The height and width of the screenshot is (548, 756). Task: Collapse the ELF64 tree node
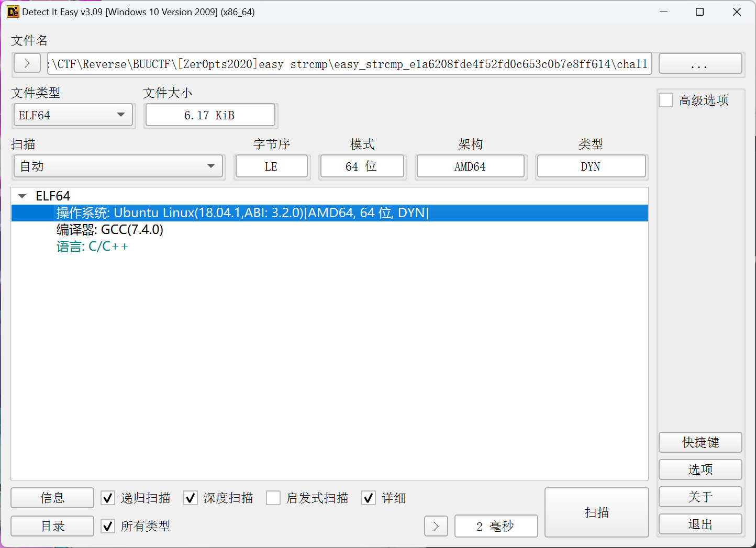point(22,196)
